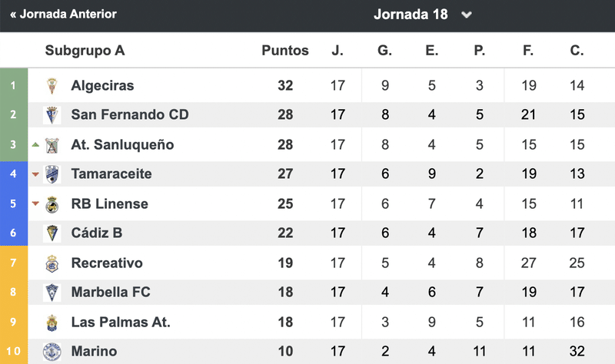The image size is (615, 364).
Task: Click the Cádiz B club crest
Action: pos(52,233)
